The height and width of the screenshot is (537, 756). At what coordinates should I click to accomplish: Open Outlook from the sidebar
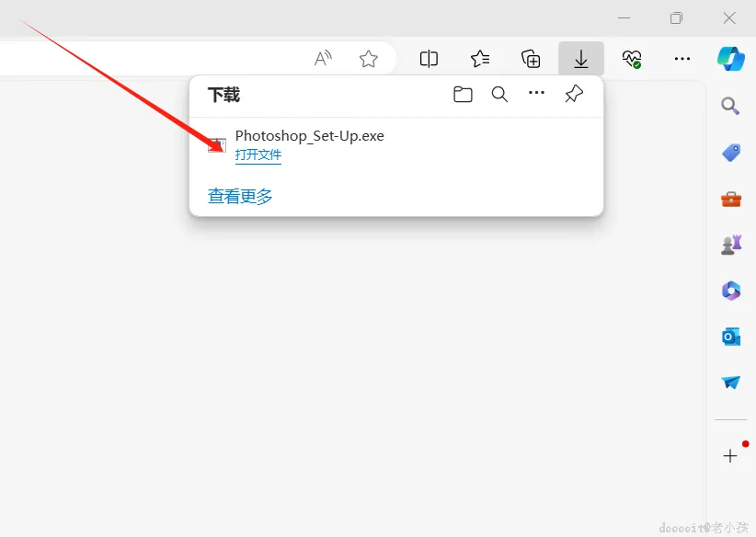pos(729,337)
